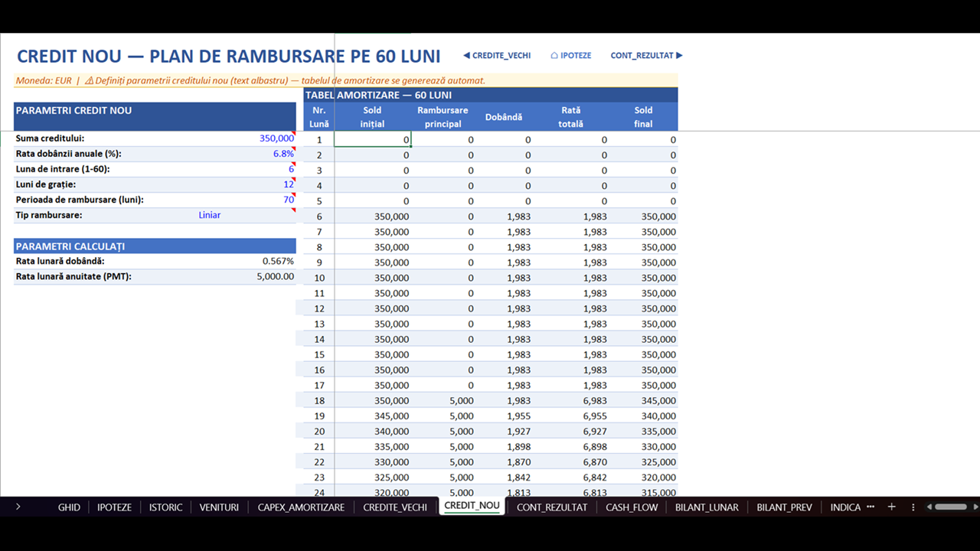Click the horizontal scrollbar thumb
Image resolution: width=980 pixels, height=551 pixels.
pyautogui.click(x=951, y=507)
